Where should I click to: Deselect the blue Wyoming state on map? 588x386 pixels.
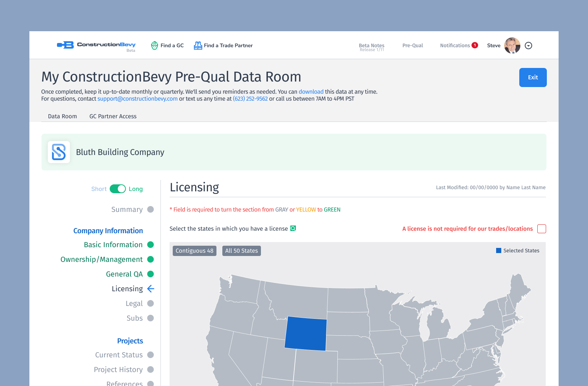(306, 333)
